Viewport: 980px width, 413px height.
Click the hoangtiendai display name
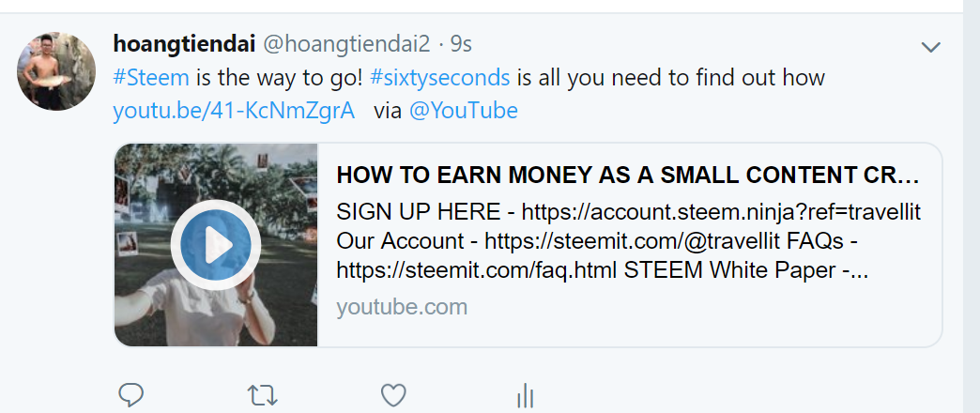coord(184,44)
